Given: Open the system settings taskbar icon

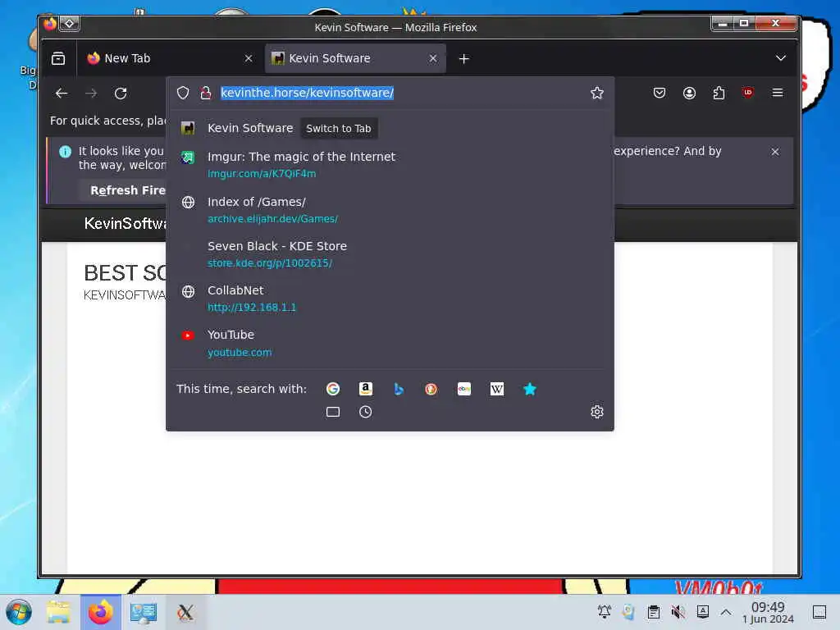Looking at the screenshot, I should coord(143,612).
